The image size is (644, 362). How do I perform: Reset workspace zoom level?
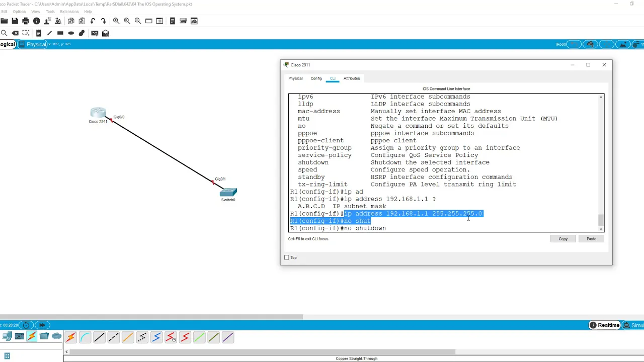coord(127,21)
